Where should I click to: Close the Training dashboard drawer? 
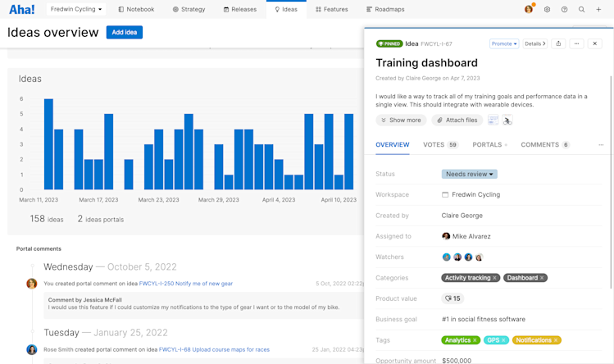coord(595,43)
